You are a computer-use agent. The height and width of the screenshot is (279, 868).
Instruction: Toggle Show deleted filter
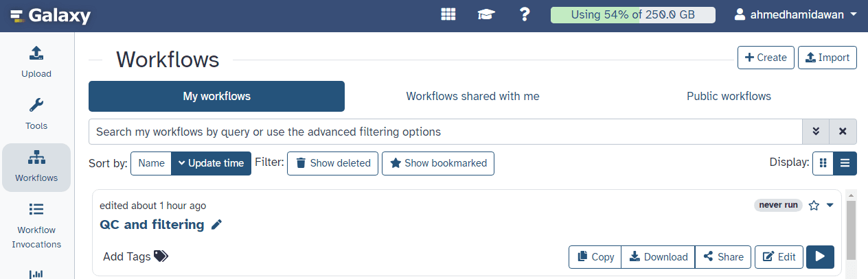(332, 163)
